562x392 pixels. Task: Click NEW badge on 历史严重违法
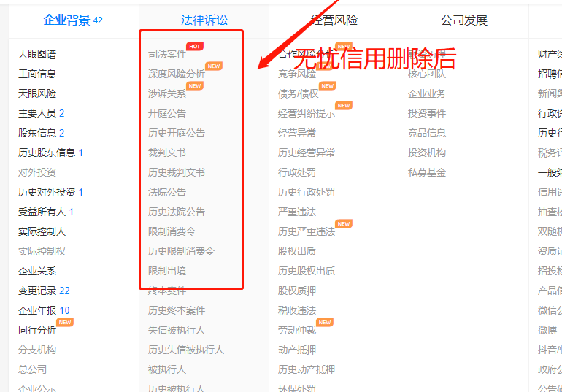click(344, 223)
